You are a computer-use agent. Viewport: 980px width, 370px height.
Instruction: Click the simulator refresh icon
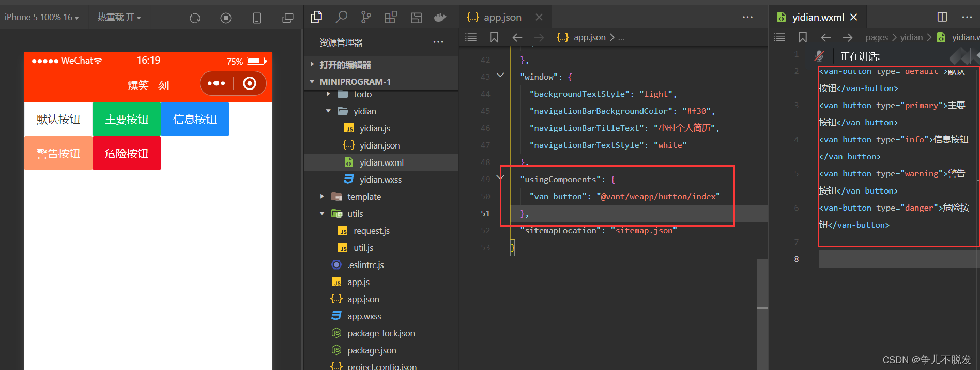[195, 18]
